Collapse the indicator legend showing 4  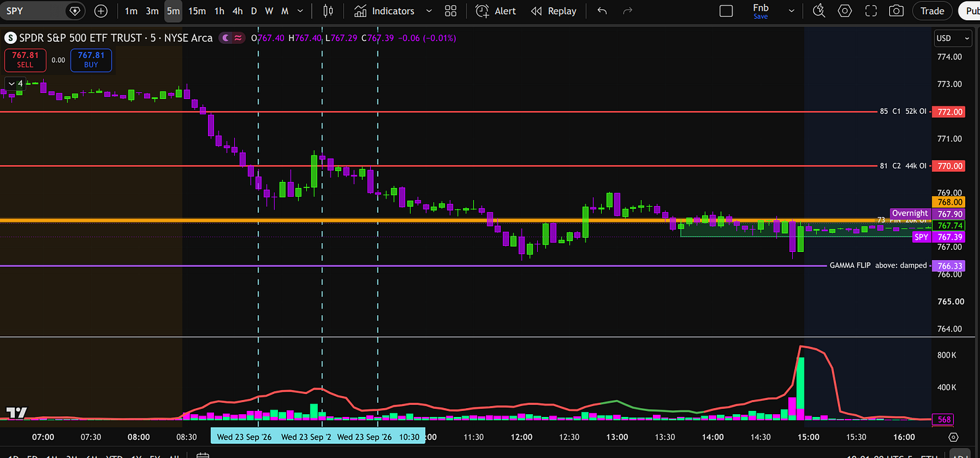(15, 84)
